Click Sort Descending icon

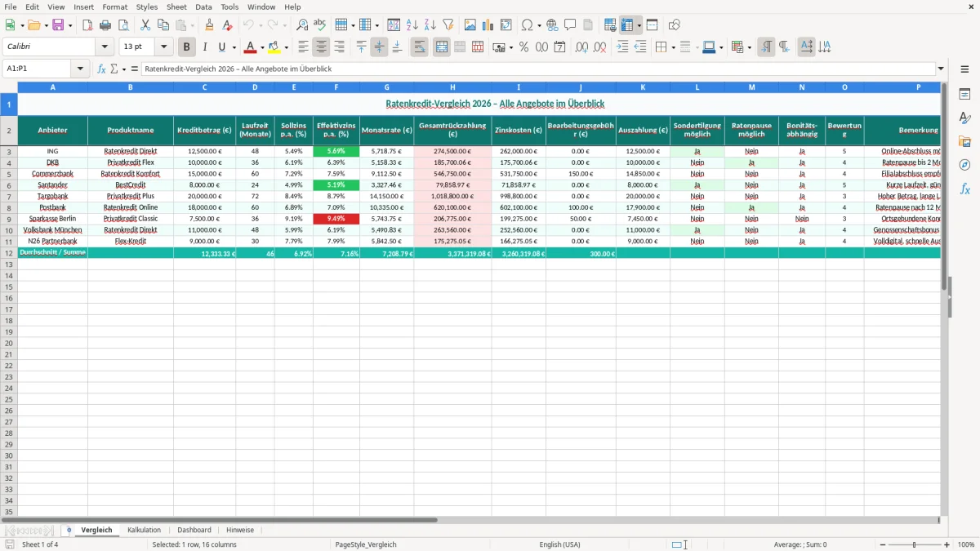430,25
